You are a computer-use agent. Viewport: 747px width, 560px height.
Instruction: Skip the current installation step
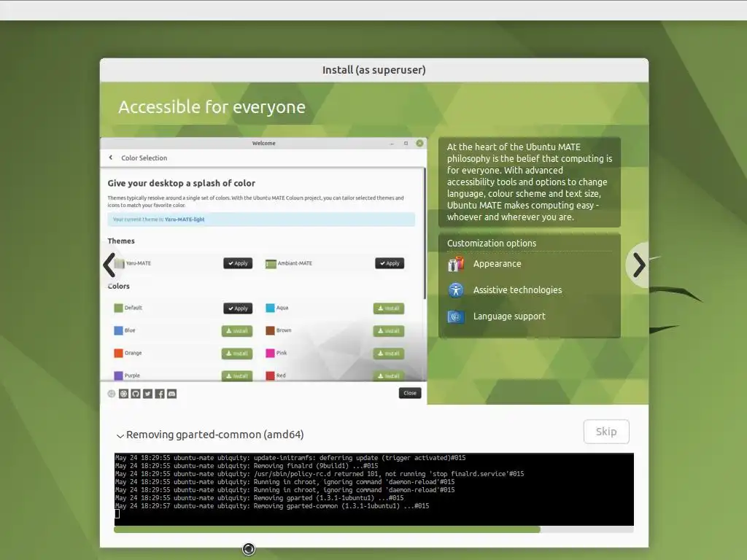tap(606, 432)
